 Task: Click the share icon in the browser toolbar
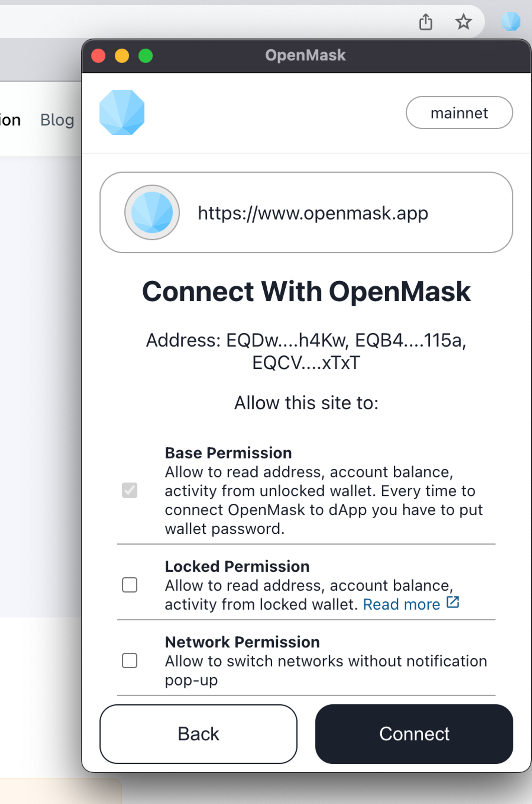[x=427, y=22]
